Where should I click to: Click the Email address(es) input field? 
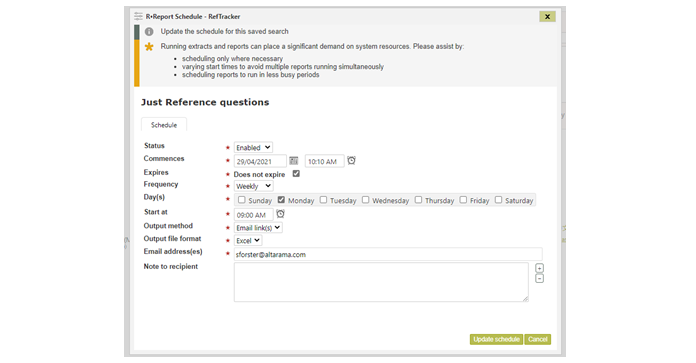pyautogui.click(x=388, y=254)
